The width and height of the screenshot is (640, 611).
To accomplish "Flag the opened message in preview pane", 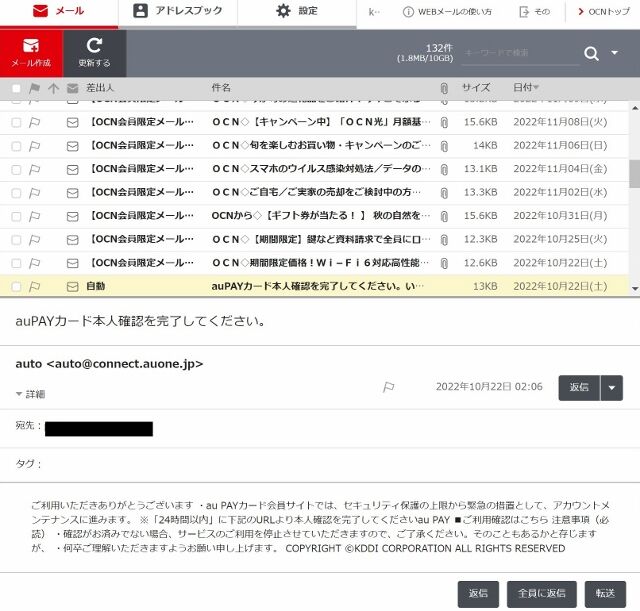I will [x=388, y=387].
